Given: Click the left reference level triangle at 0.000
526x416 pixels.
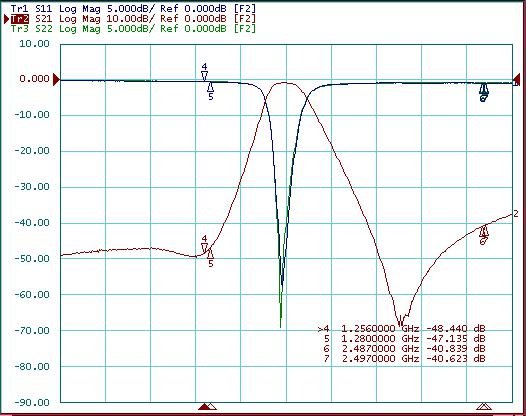Looking at the screenshot, I should tap(56, 80).
